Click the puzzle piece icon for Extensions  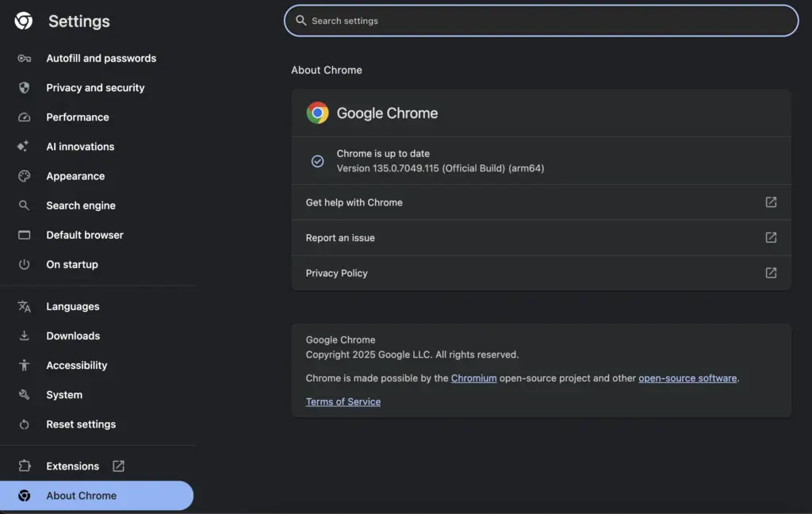[24, 466]
